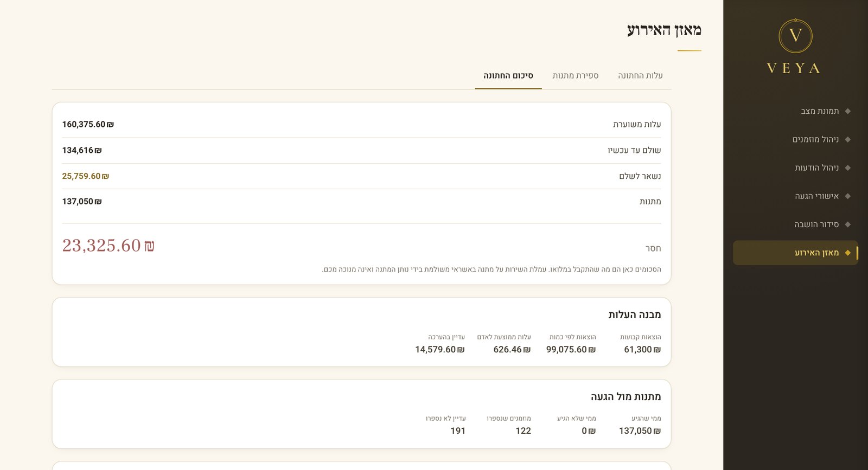Image resolution: width=868 pixels, height=470 pixels.
Task: Click the מתנות row amount 137,050
Action: pyautogui.click(x=82, y=202)
